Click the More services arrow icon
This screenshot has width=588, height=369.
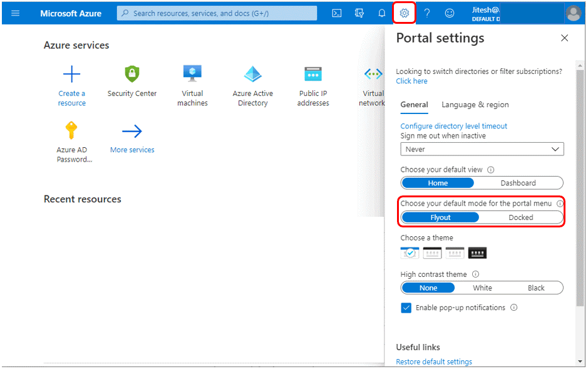132,131
